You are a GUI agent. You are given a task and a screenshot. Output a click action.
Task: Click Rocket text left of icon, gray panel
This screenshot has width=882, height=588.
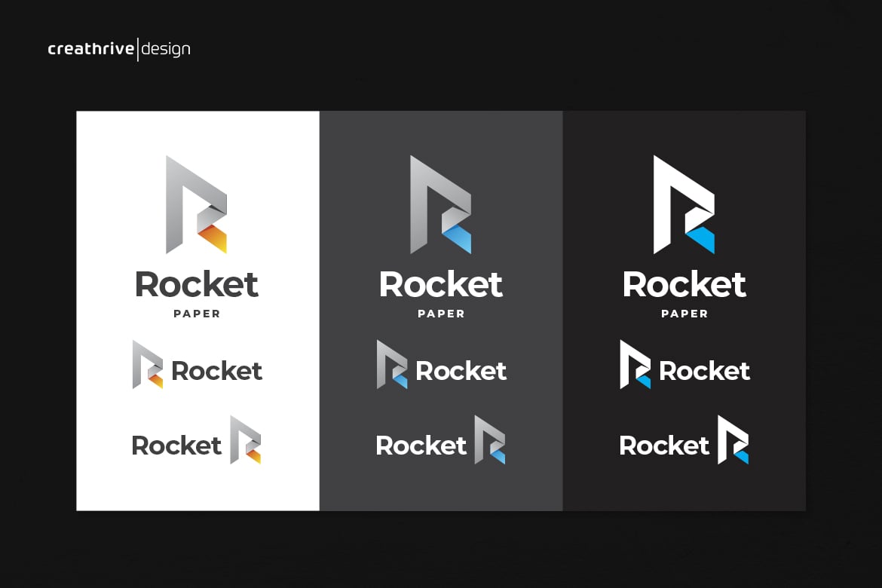(x=421, y=446)
